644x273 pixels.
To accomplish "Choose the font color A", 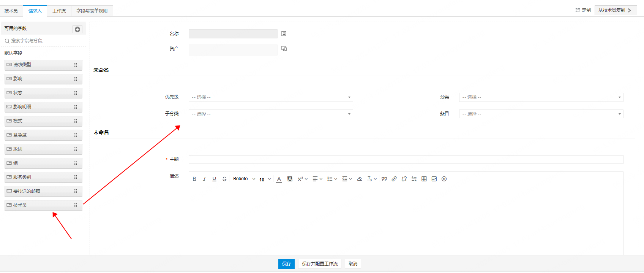I will [x=279, y=179].
